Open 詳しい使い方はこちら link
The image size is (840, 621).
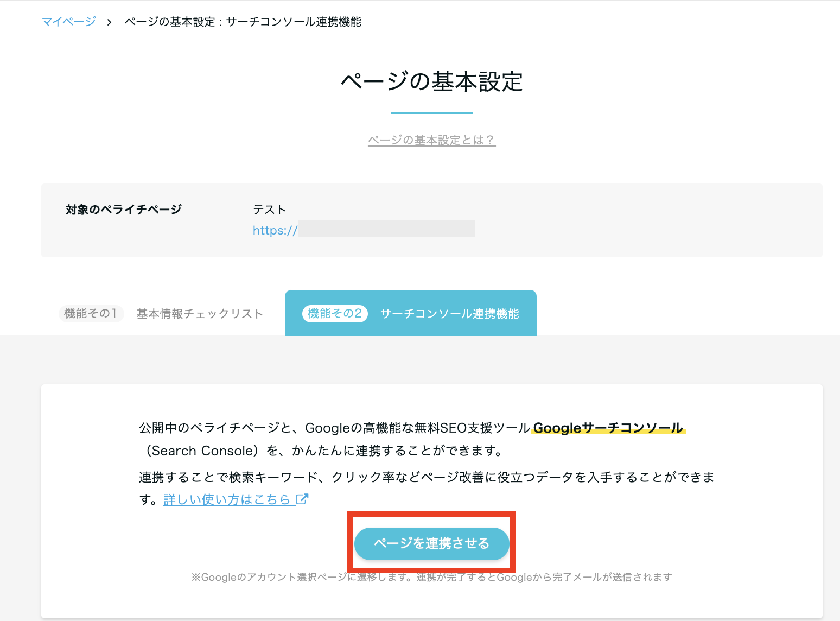[x=227, y=499]
